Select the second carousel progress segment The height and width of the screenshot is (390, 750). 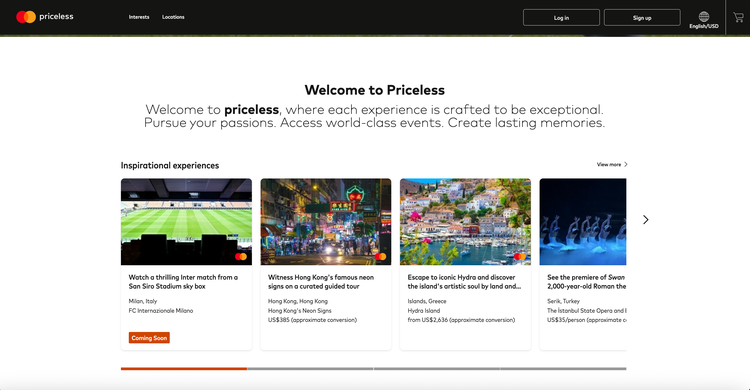tap(310, 368)
